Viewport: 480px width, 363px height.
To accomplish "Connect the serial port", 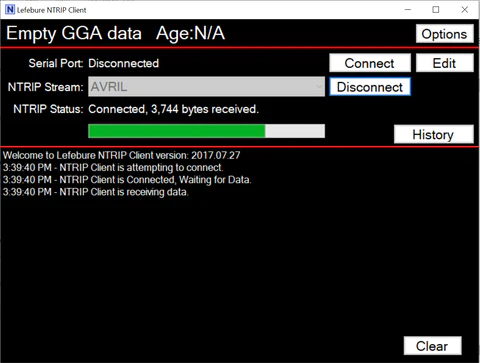I will 370,63.
